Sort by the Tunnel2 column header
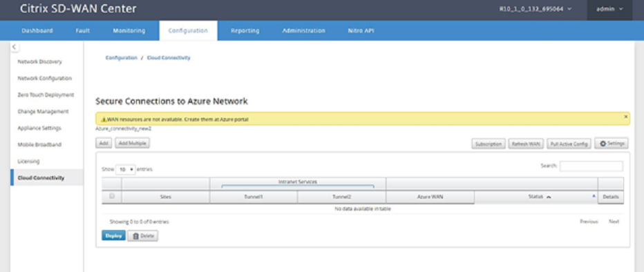 coord(342,197)
